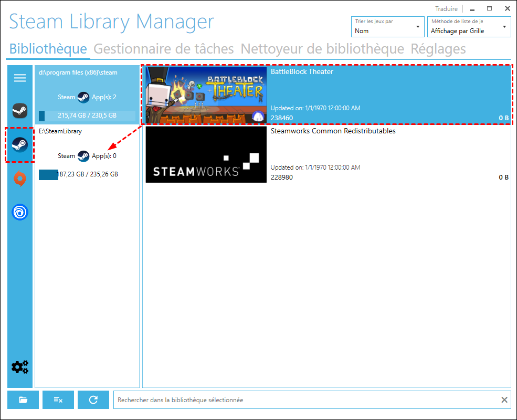This screenshot has width=517, height=420.
Task: Click app ID 238460
Action: click(281, 118)
